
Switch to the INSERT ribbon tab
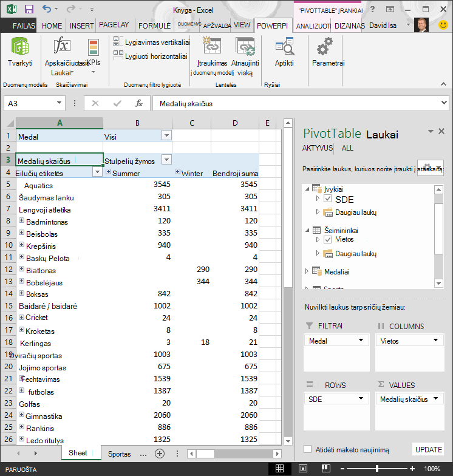point(81,25)
